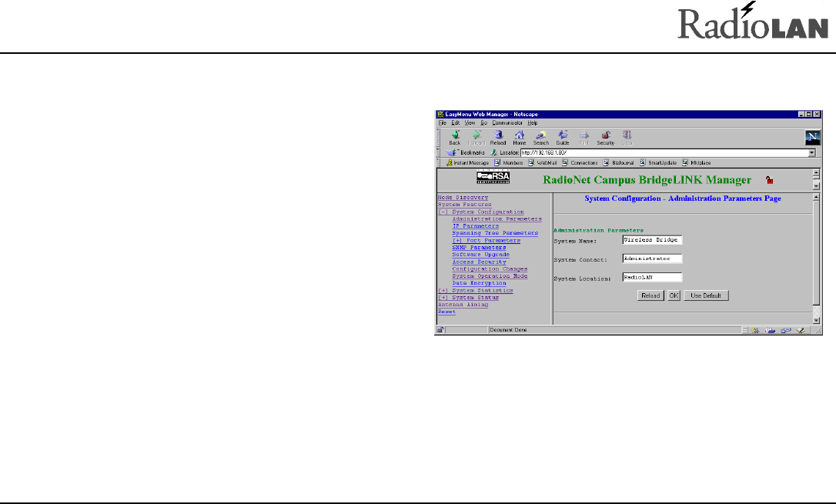
Task: Go to Home via toolbar
Action: [520, 138]
